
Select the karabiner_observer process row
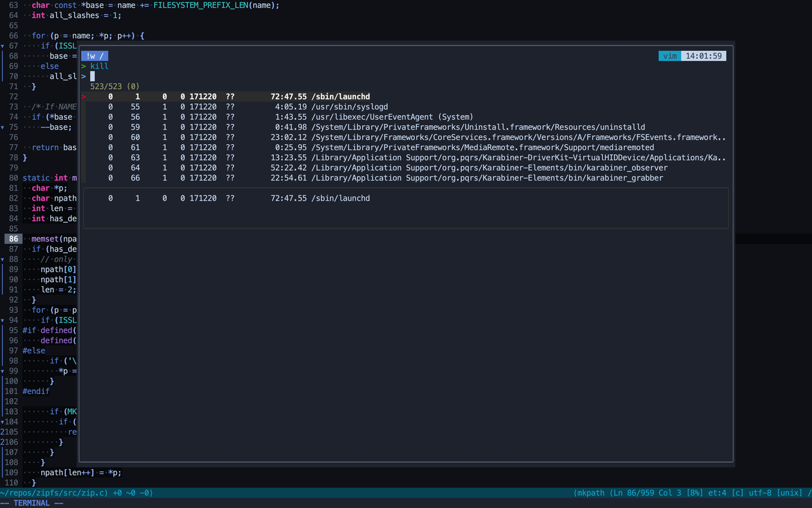click(x=405, y=168)
